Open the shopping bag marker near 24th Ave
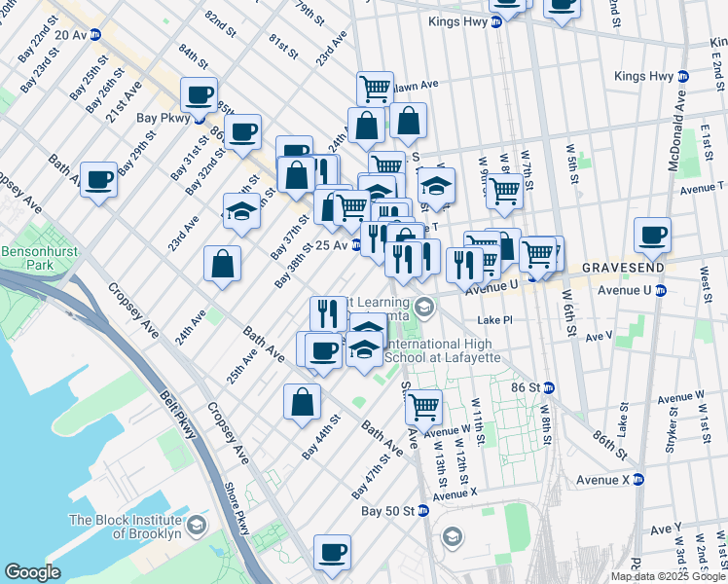This screenshot has width=728, height=584. [223, 263]
